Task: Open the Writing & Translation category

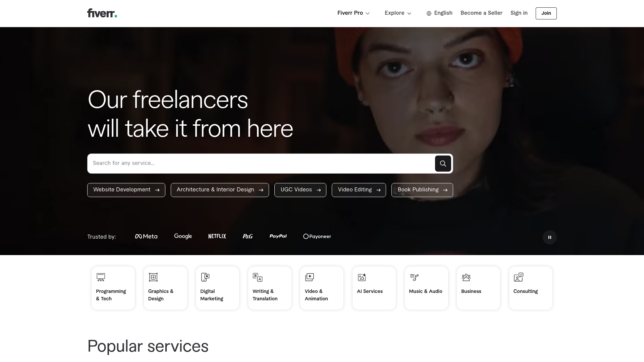Action: point(270,288)
